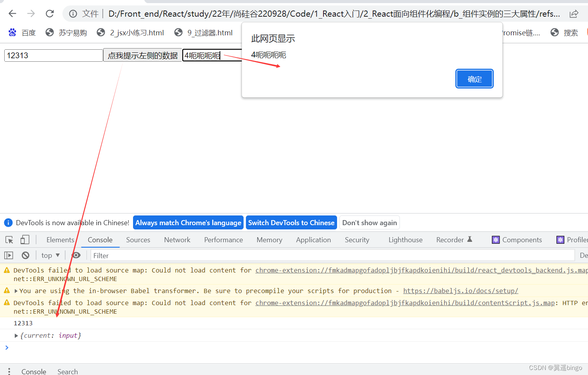Image resolution: width=588 pixels, height=375 pixels.
Task: Open the Application tab
Action: click(313, 240)
